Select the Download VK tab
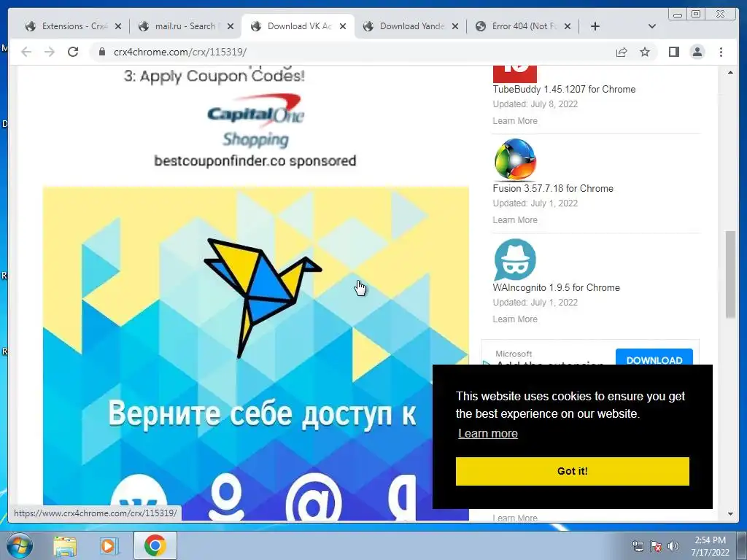 click(298, 26)
